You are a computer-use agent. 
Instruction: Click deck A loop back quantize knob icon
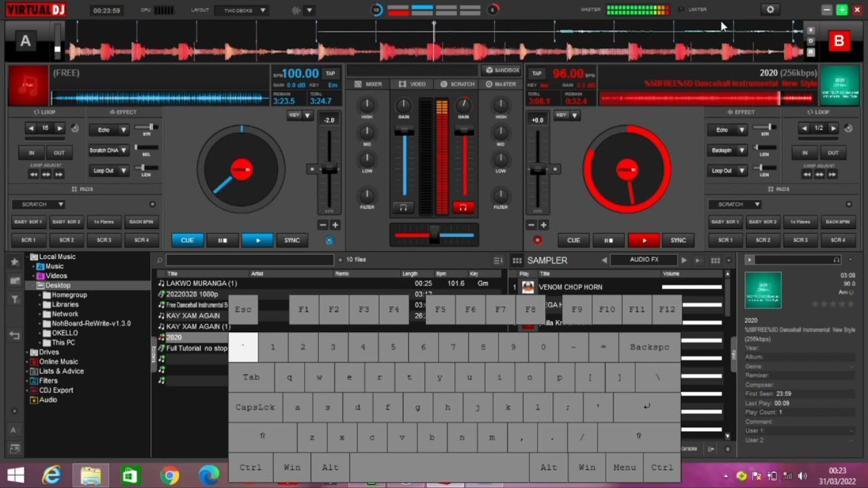(75, 128)
